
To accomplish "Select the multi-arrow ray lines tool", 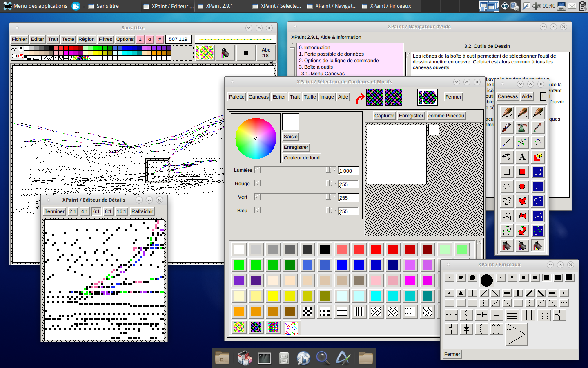I will 507,157.
